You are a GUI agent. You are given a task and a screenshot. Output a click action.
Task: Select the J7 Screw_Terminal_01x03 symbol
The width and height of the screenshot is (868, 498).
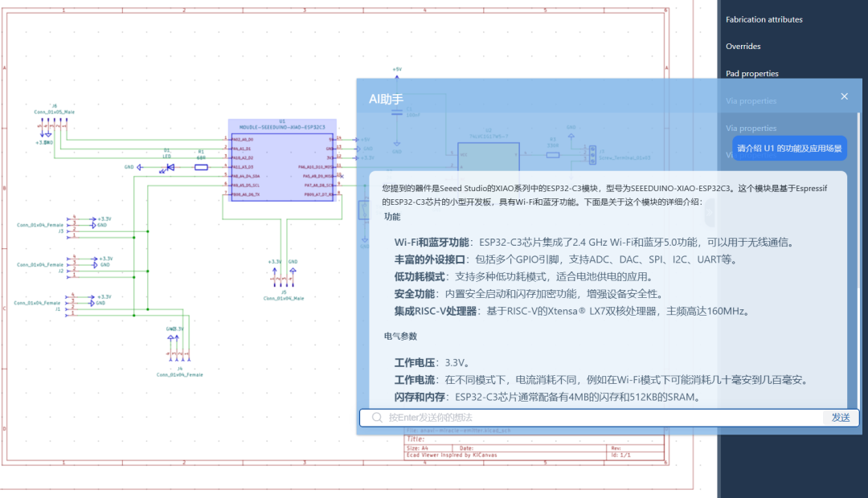pyautogui.click(x=592, y=153)
